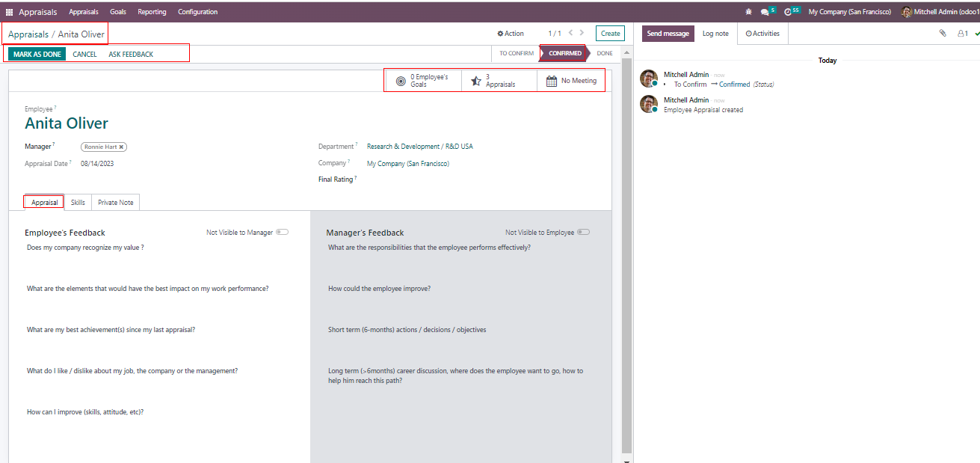
Task: Click 'Short term (6-months) actions' text
Action: click(x=407, y=330)
